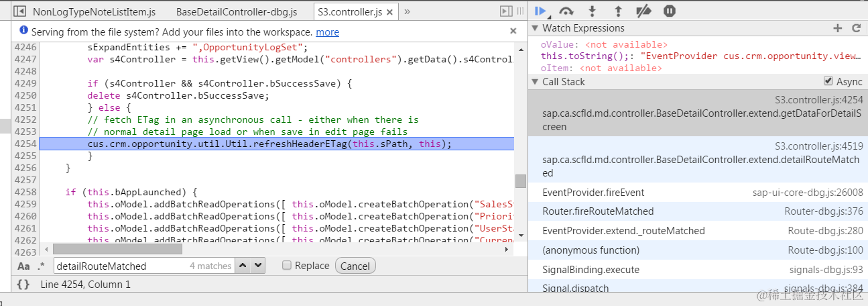Select EventProvider.extend._routeMatched frame
Viewport: 868px width, 306px height.
coord(698,231)
